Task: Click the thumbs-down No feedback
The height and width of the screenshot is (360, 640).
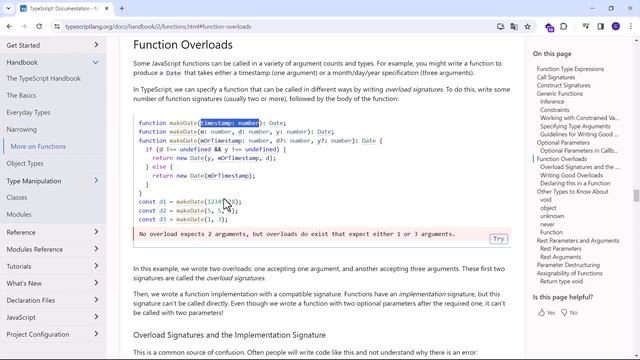Action: (x=569, y=313)
